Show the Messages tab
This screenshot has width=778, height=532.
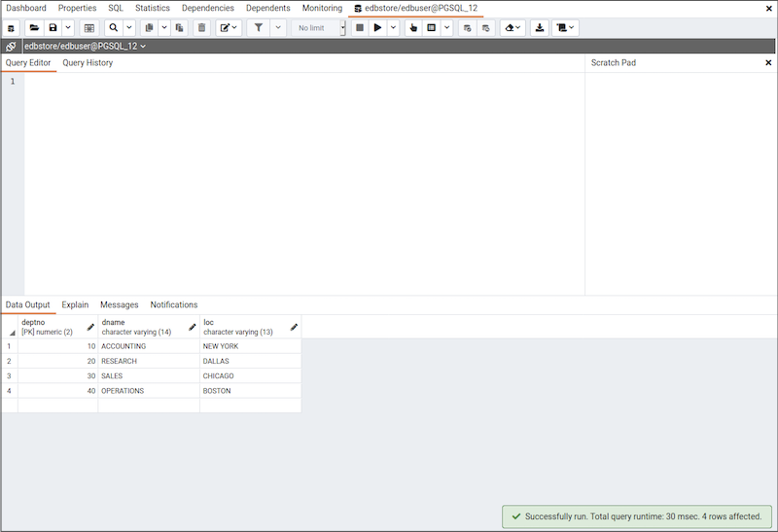(x=119, y=304)
